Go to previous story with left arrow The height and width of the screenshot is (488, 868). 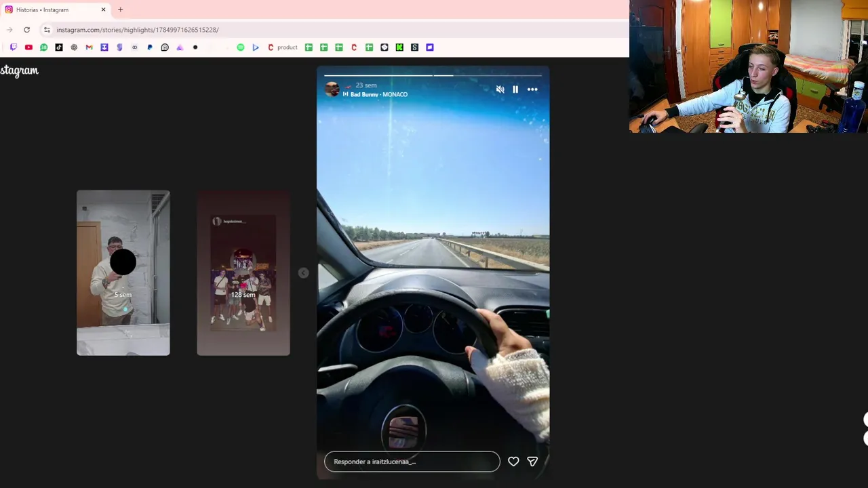click(303, 272)
